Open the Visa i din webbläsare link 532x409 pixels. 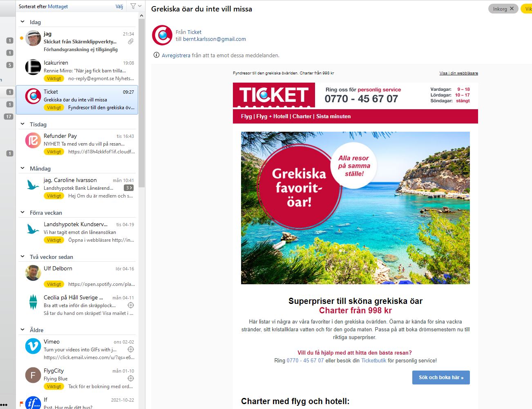[458, 73]
